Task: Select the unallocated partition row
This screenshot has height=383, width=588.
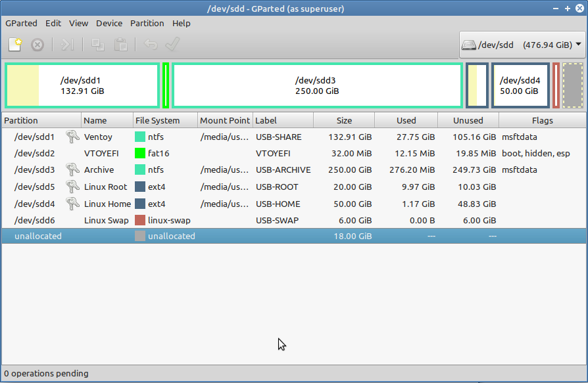Action: (x=293, y=236)
